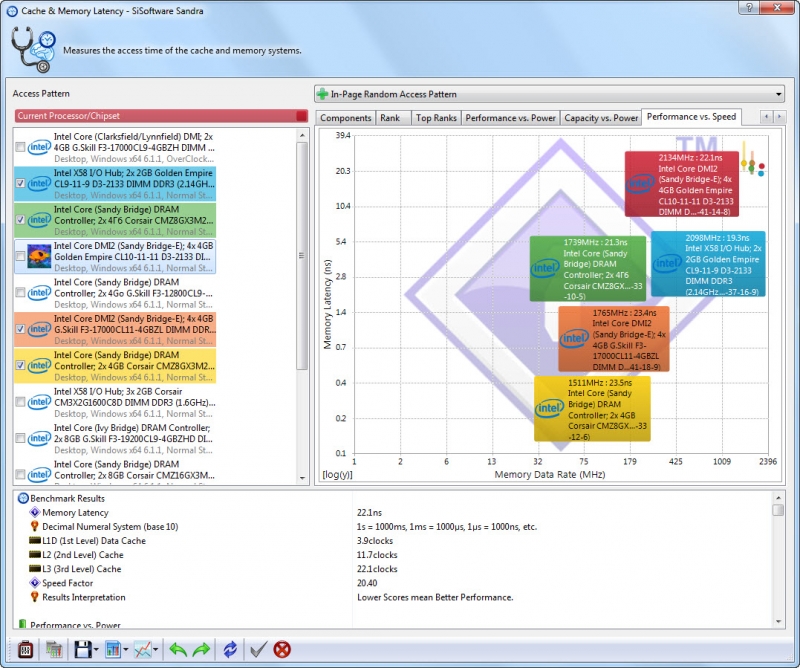Click the Speed Factor diamond icon

35,582
